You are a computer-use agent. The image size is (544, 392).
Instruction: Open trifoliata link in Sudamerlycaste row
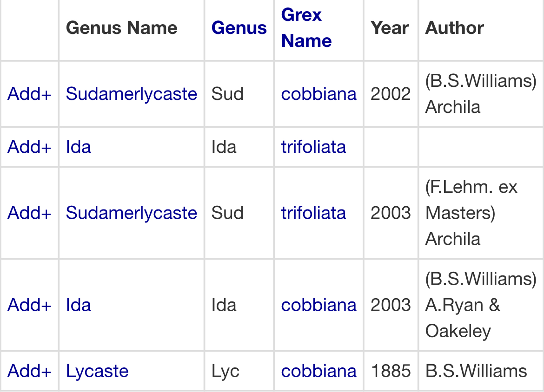313,213
